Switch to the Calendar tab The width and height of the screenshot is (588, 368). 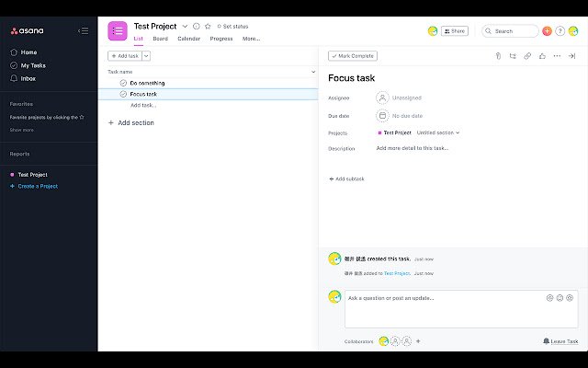188,39
